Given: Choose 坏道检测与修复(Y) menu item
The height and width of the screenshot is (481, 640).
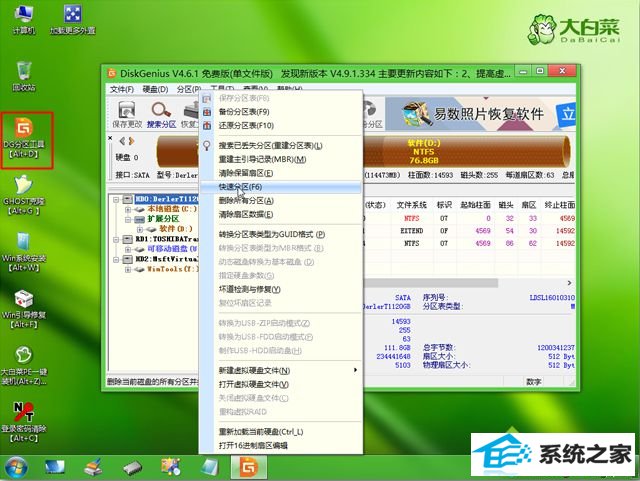Looking at the screenshot, I should tap(281, 289).
